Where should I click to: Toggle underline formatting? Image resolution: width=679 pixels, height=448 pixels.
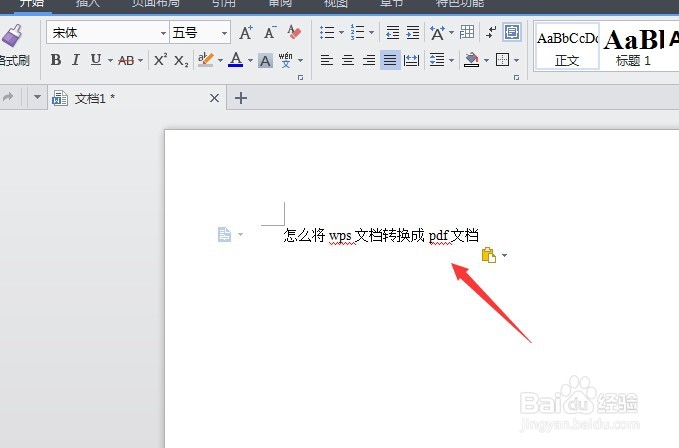click(x=96, y=60)
